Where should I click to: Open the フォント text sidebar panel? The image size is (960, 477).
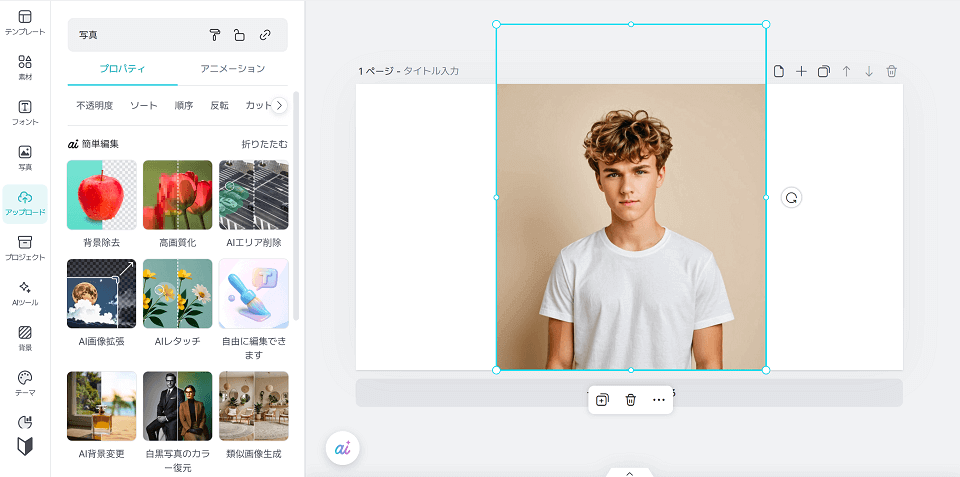25,113
